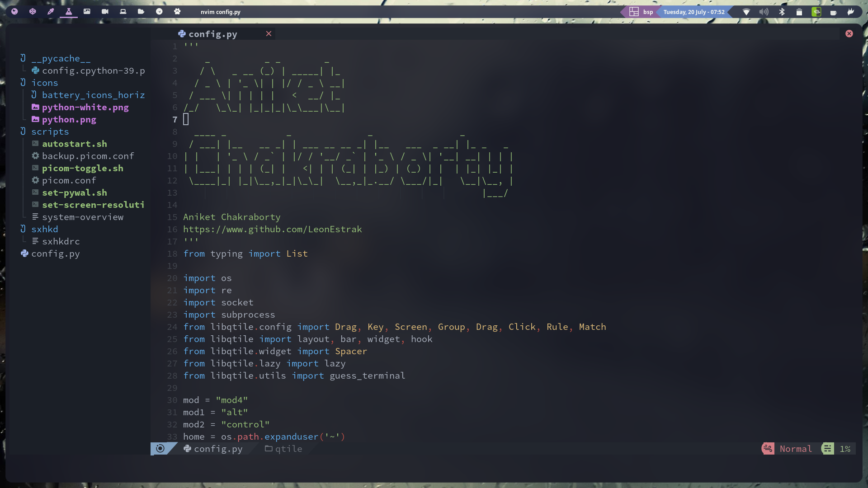Click the 1% scroll position indicator

(x=844, y=449)
